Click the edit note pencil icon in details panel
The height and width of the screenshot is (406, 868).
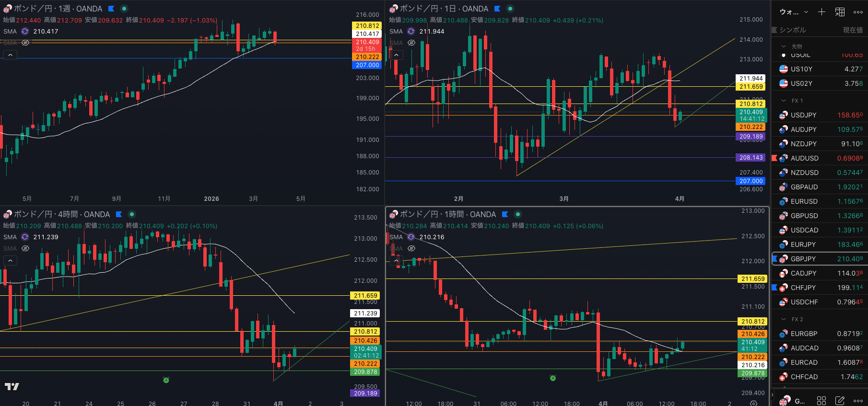click(840, 400)
